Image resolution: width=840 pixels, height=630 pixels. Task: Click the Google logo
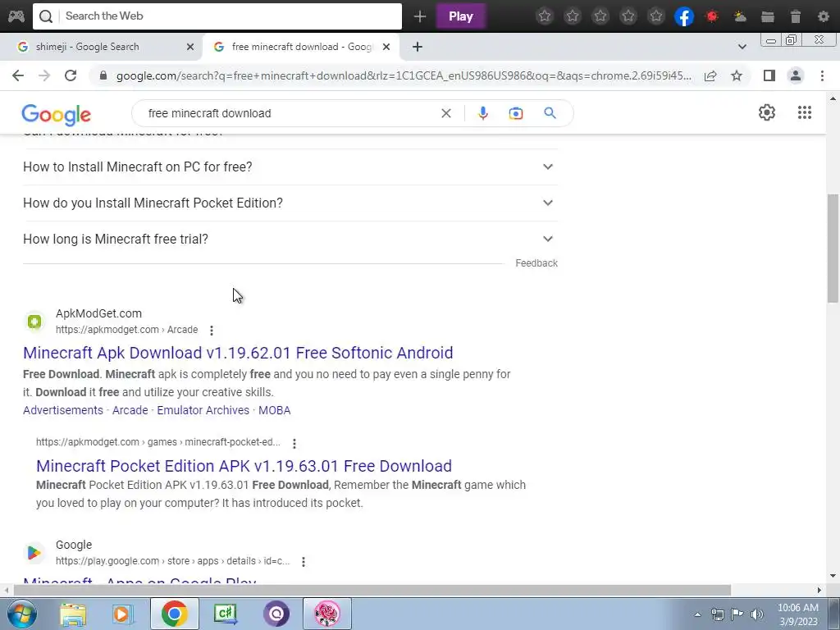[x=57, y=114]
